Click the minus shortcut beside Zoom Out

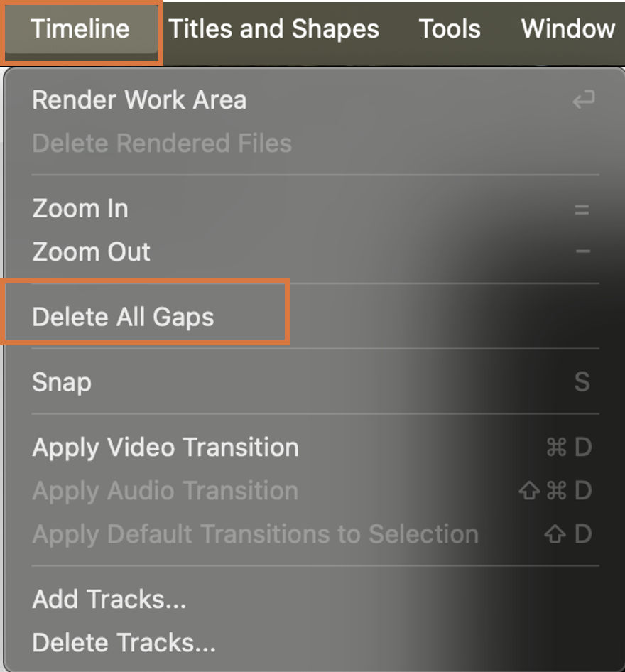tap(582, 252)
